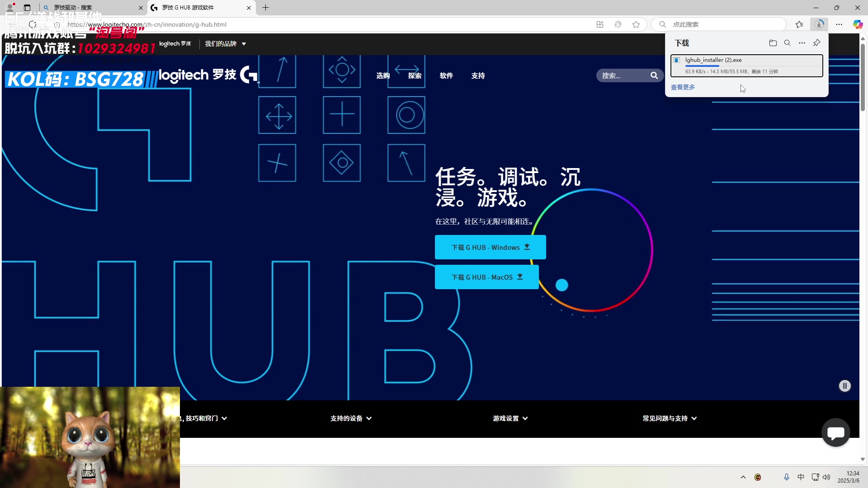868x488 pixels.
Task: Open taskbar clock 12:34 date
Action: [x=849, y=477]
